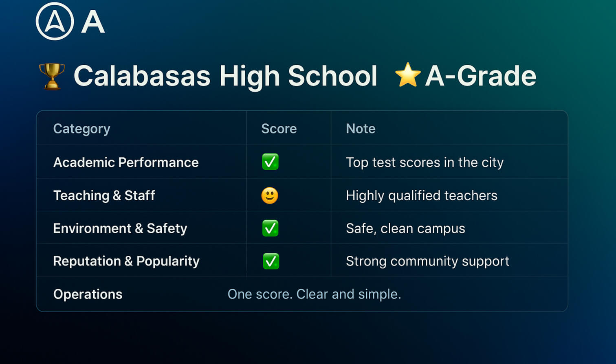Click the green checkmark for Environment & Safety

tap(270, 228)
